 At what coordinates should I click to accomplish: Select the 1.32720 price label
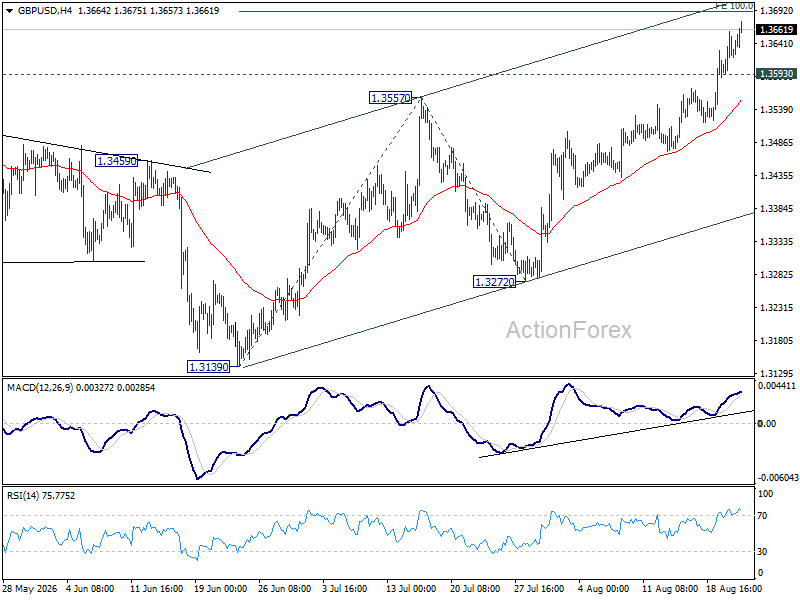(494, 282)
